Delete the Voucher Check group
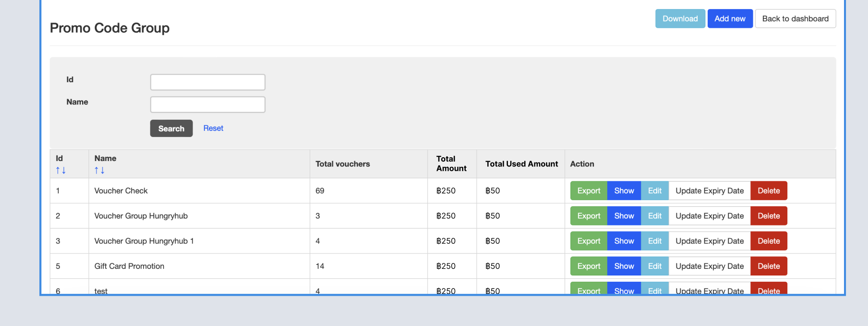This screenshot has height=326, width=868. click(x=768, y=191)
